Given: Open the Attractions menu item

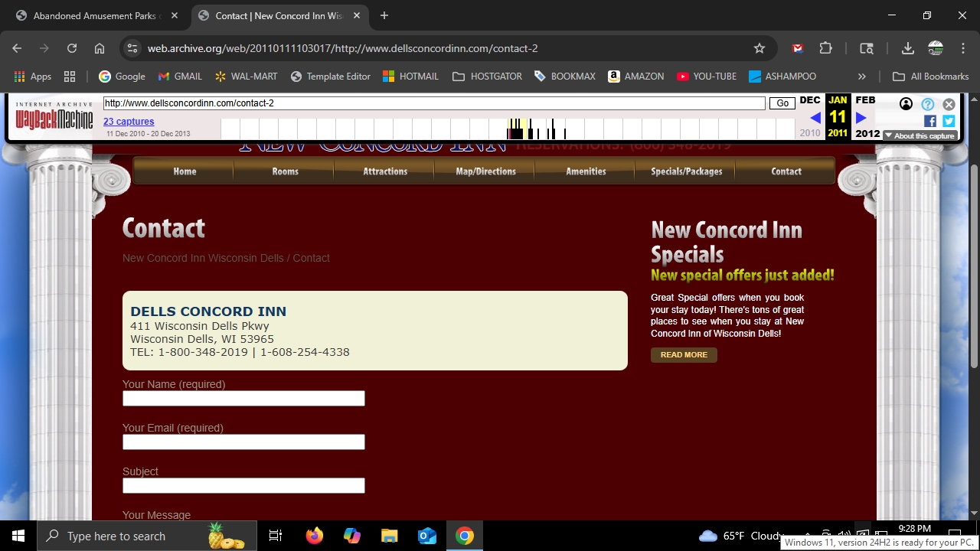Looking at the screenshot, I should (384, 171).
